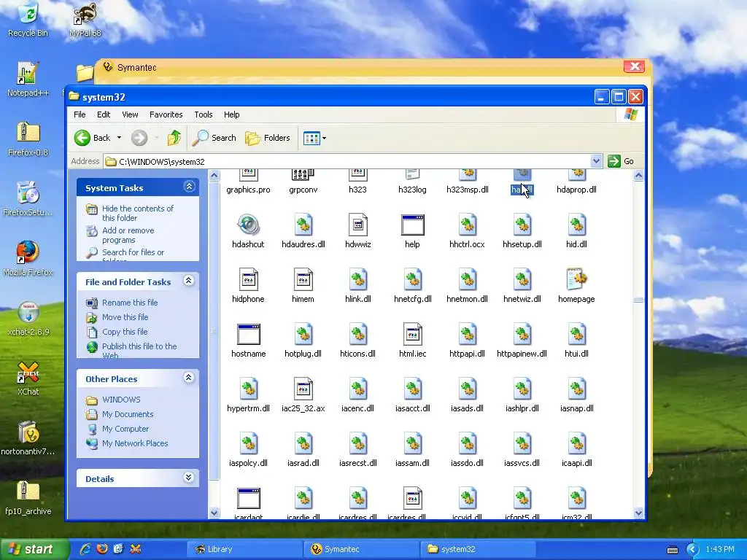Select the hotplug.dll file

303,341
